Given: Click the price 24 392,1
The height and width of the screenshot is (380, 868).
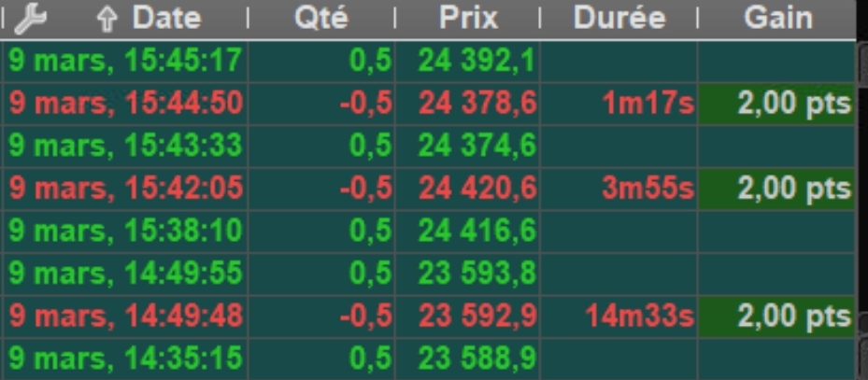Looking at the screenshot, I should pyautogui.click(x=477, y=62).
